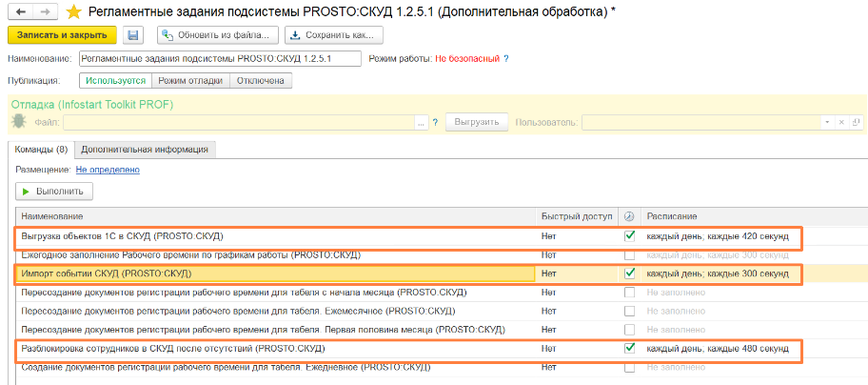Open the Команды (8) tab

coord(42,149)
